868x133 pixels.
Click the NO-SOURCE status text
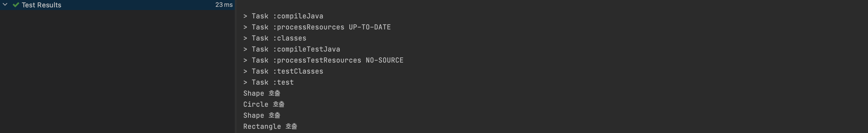click(384, 60)
